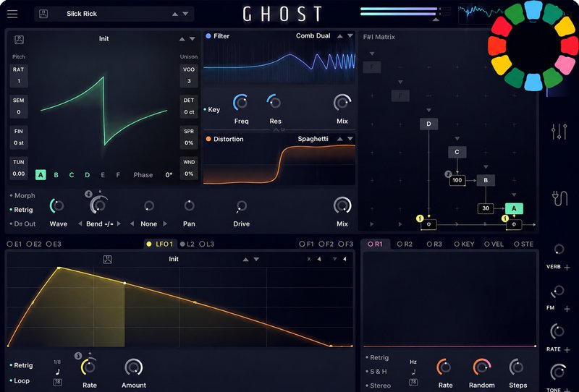
Task: Open oscillator waveform preset browser icon
Action: coord(19,40)
